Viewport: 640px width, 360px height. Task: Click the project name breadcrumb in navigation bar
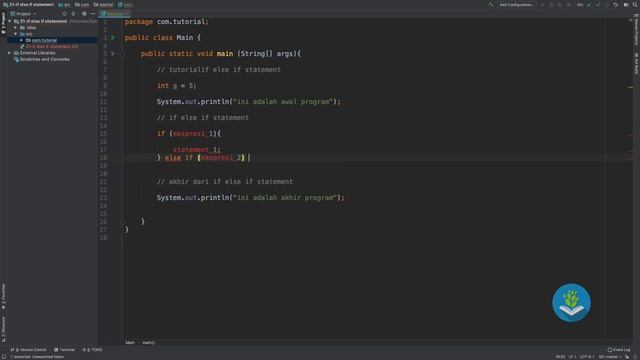[29, 4]
